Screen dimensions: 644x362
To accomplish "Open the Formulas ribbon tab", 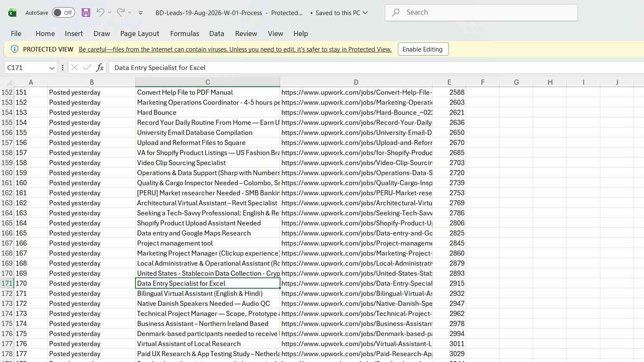I will (184, 34).
